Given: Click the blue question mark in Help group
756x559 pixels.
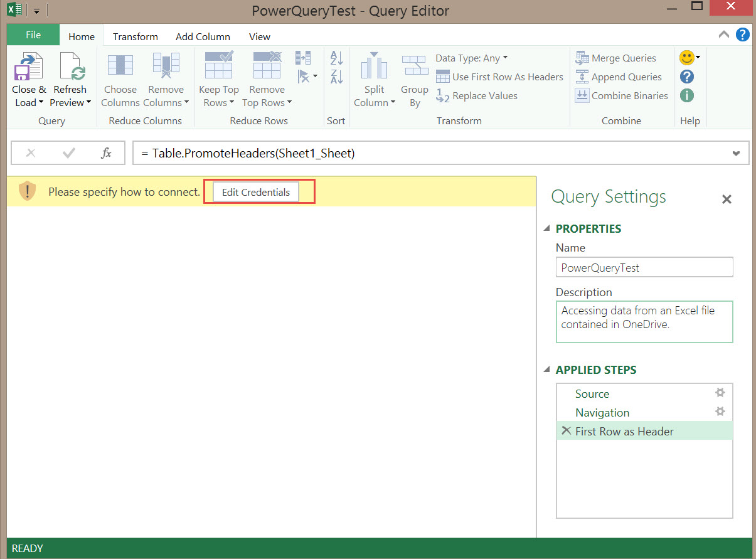Looking at the screenshot, I should click(x=687, y=77).
